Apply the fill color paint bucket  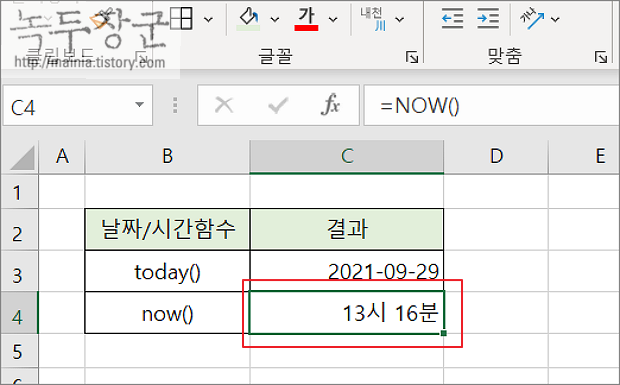[x=248, y=19]
